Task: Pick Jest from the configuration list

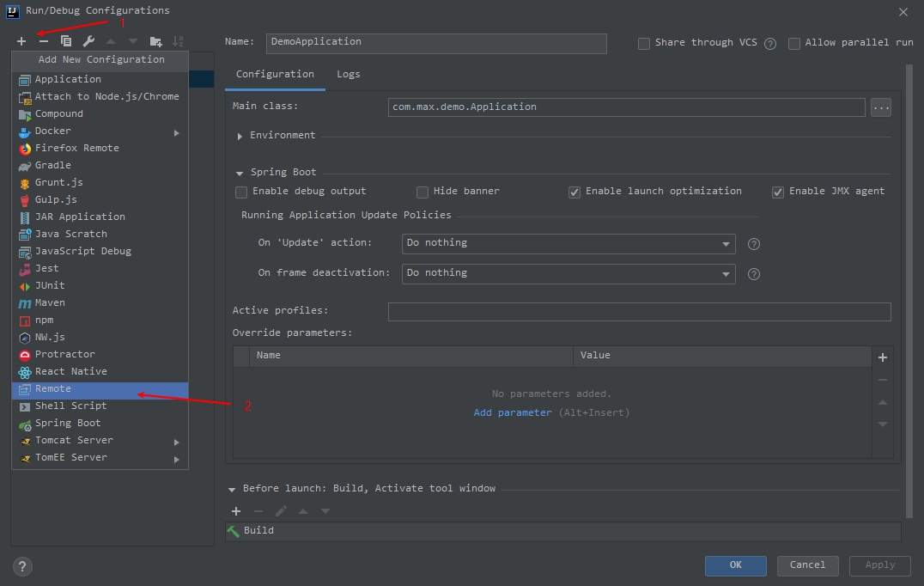Action: click(100, 268)
